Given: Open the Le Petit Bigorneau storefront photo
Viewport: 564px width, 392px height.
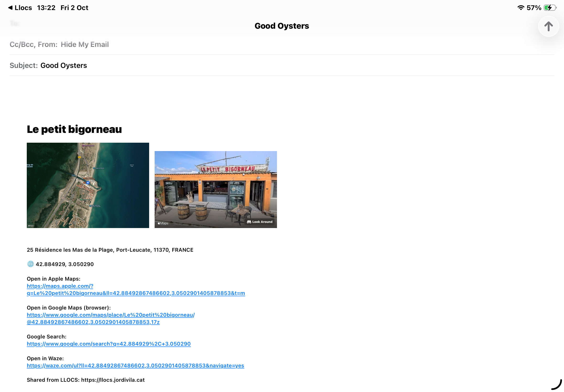Looking at the screenshot, I should (216, 189).
